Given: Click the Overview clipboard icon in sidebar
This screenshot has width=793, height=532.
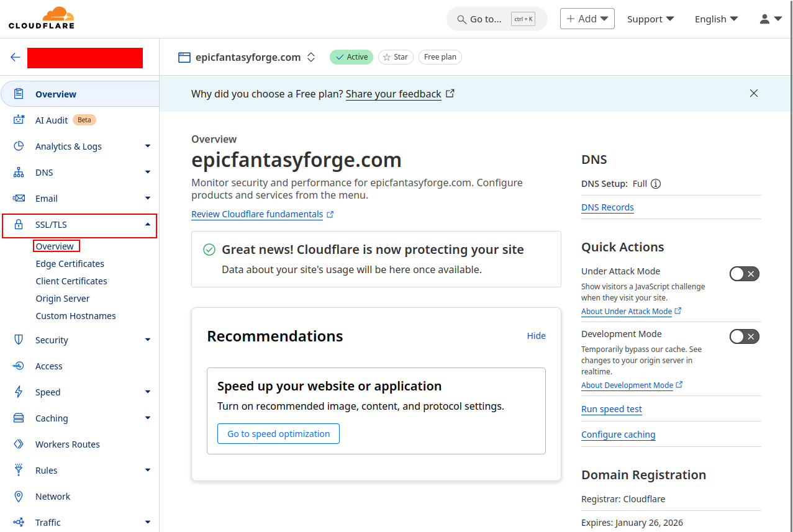Looking at the screenshot, I should [19, 94].
